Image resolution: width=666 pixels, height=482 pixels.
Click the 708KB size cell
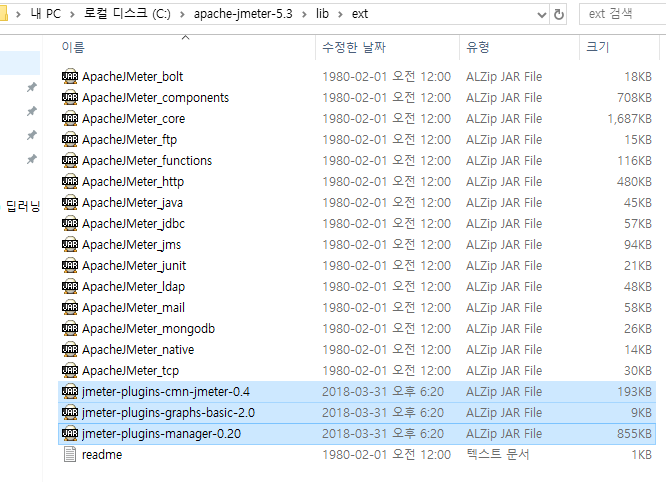pos(635,98)
